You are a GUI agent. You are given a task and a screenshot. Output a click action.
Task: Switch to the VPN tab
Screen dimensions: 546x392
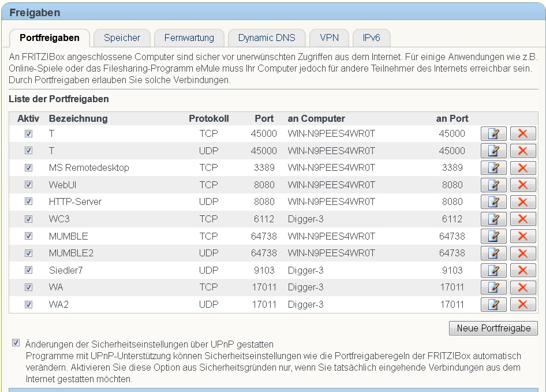coord(329,38)
